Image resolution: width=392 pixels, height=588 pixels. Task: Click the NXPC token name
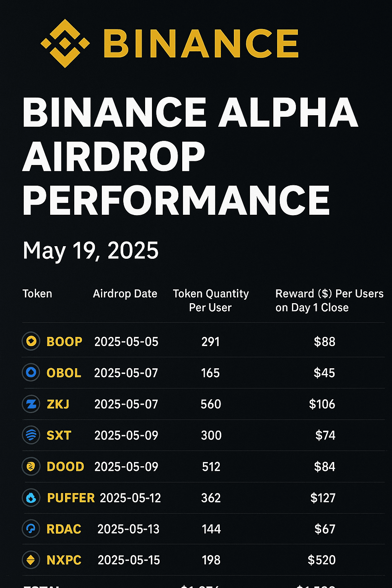pos(64,560)
